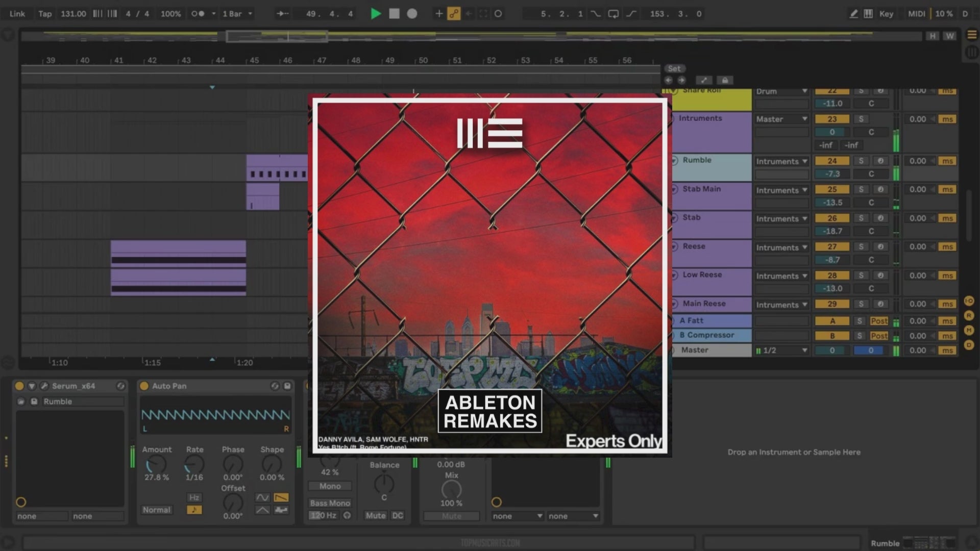Open the metronome settings dropdown arrow

pyautogui.click(x=213, y=14)
